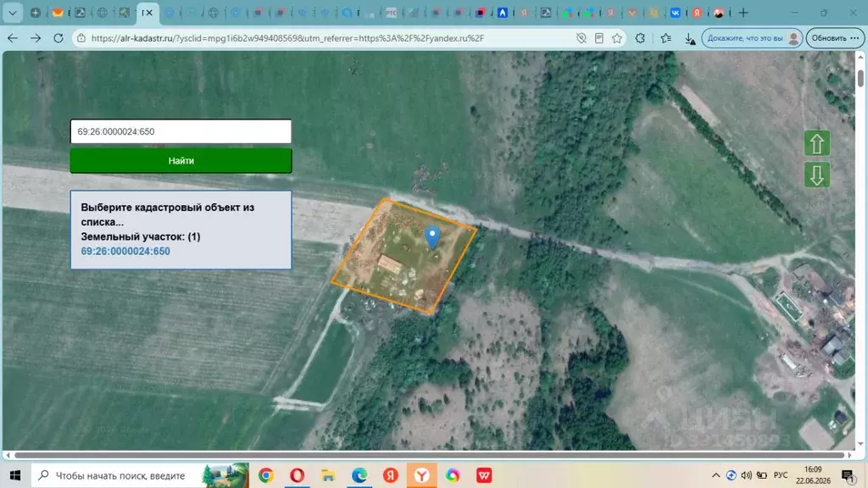The image size is (868, 488).
Task: Expand the tab actions menu chevron
Action: point(12,13)
